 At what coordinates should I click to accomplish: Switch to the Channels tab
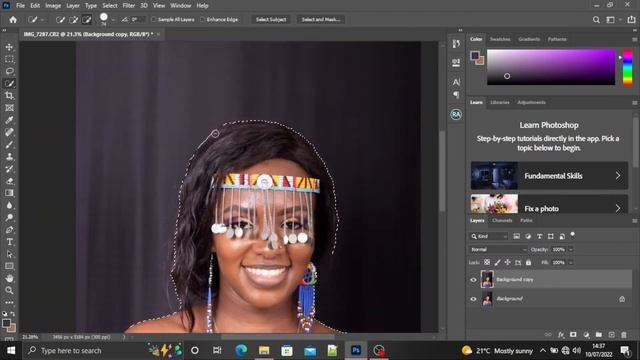click(x=502, y=220)
